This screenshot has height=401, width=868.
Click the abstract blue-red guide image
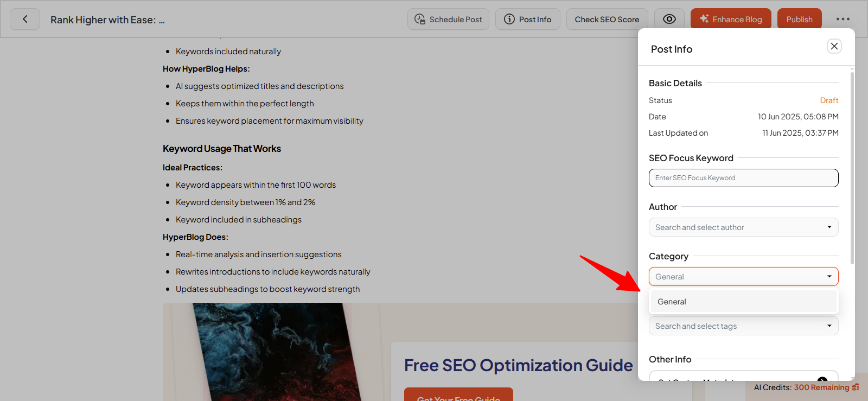pos(277,352)
